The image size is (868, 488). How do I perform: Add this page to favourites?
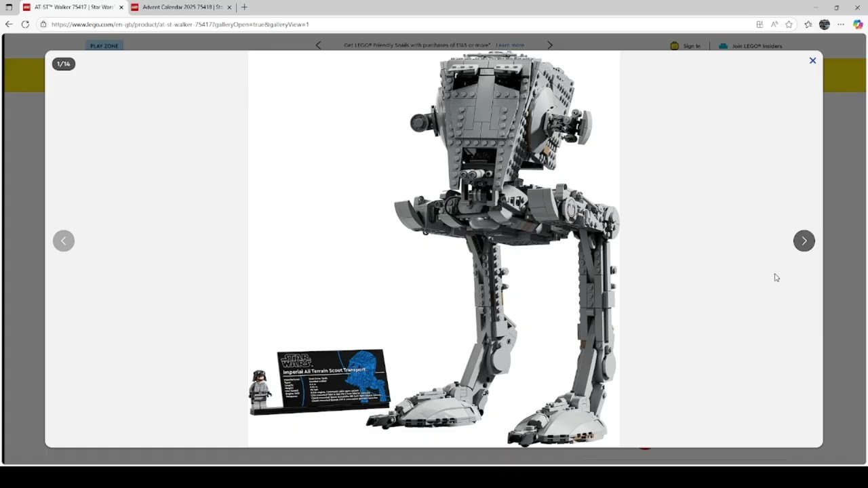(x=789, y=24)
